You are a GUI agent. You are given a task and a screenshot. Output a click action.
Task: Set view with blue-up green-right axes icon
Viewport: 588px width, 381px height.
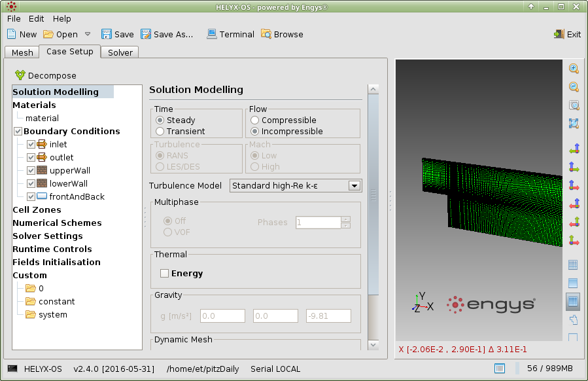coord(574,167)
